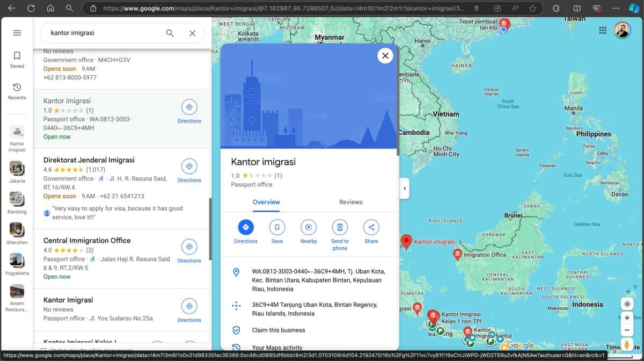Click the Send to phone icon
Screen dimensions: 644x361
click(x=340, y=227)
